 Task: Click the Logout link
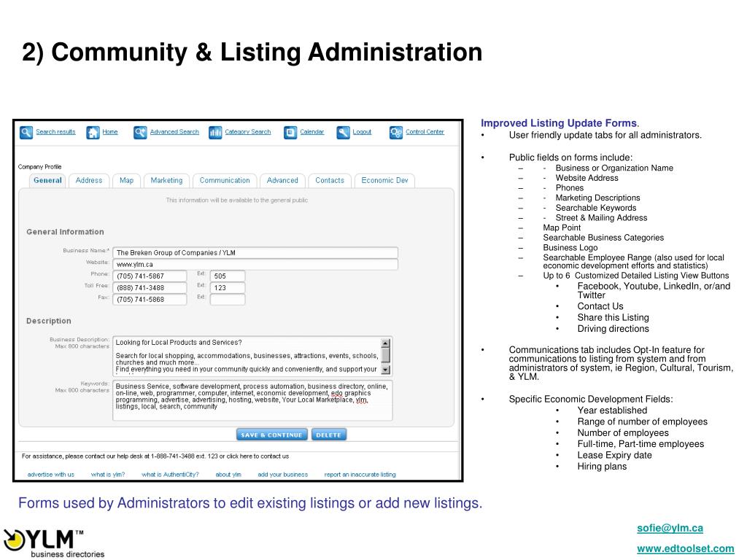[362, 132]
